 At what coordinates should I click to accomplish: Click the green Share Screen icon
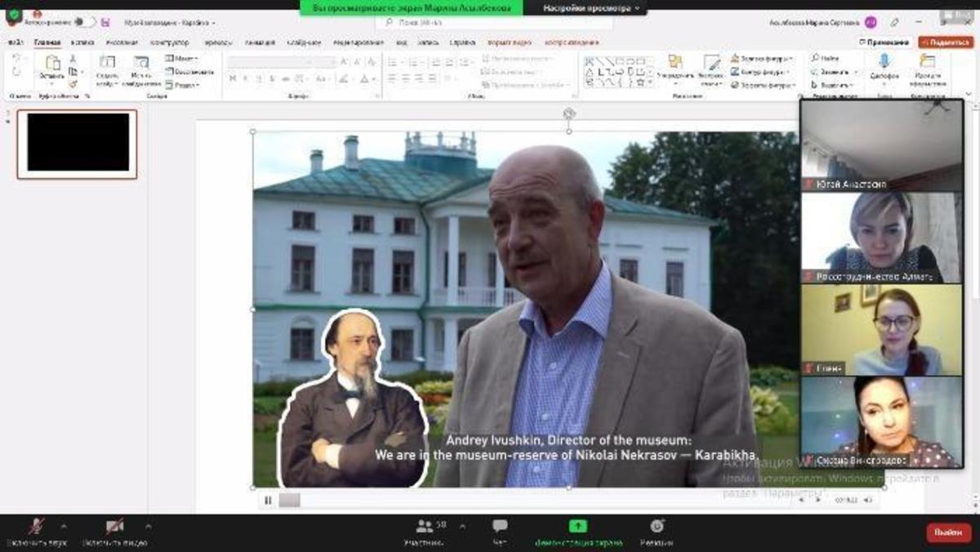tap(578, 527)
